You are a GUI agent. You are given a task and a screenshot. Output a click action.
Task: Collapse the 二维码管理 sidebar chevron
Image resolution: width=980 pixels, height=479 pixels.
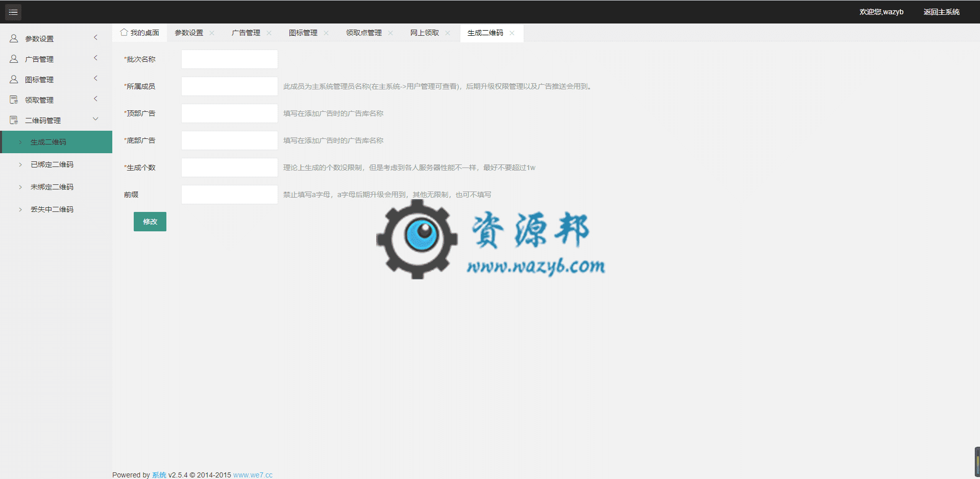point(95,119)
